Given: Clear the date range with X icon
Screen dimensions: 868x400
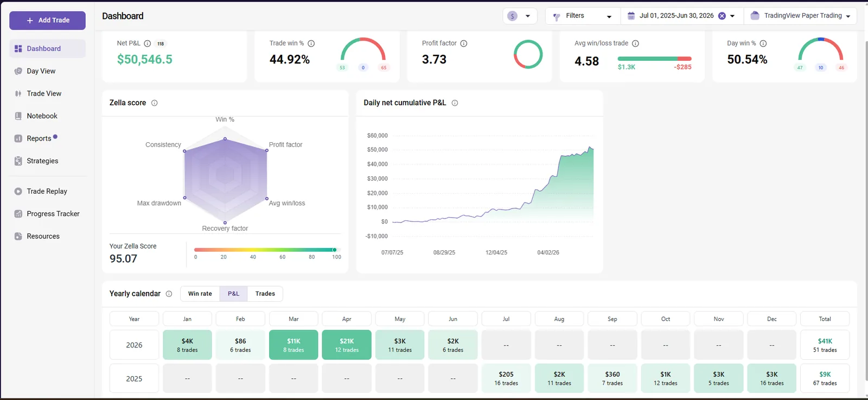Looking at the screenshot, I should point(722,16).
